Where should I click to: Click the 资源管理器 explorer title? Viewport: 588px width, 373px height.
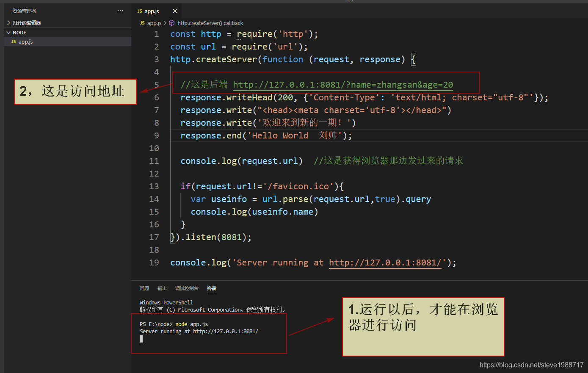coord(24,11)
